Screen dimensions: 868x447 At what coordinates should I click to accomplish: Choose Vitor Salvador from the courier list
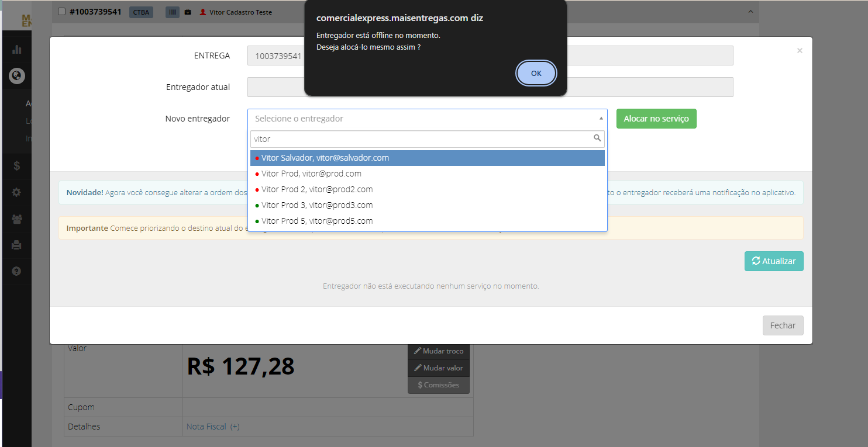click(x=428, y=158)
